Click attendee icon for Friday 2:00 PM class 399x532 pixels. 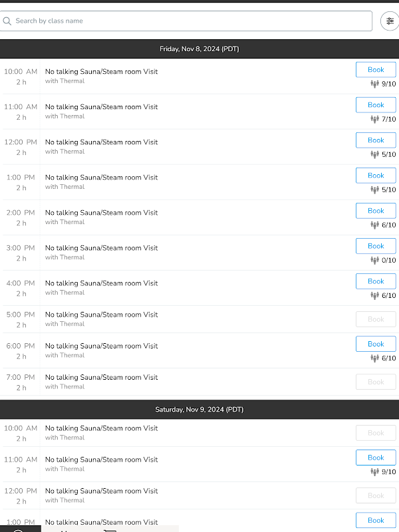374,225
